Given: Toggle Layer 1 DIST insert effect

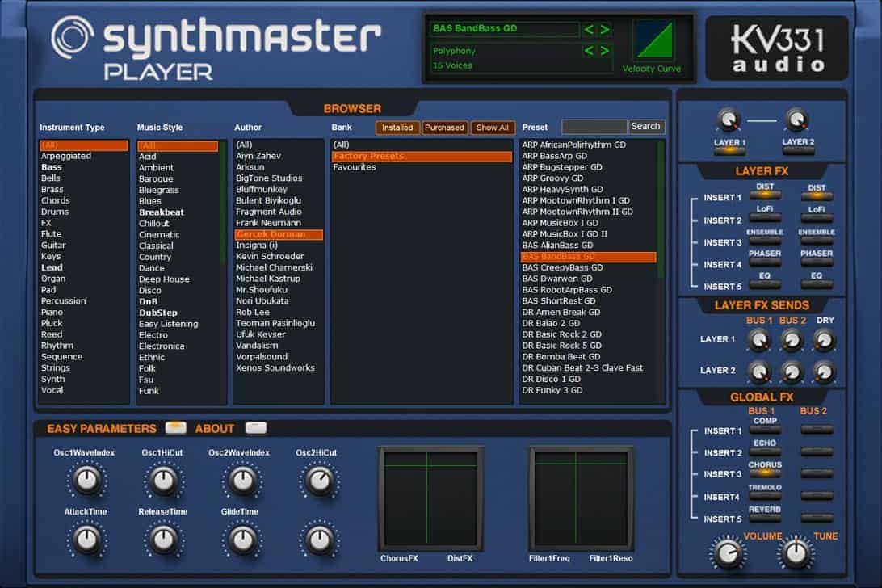Looking at the screenshot, I should [x=764, y=196].
